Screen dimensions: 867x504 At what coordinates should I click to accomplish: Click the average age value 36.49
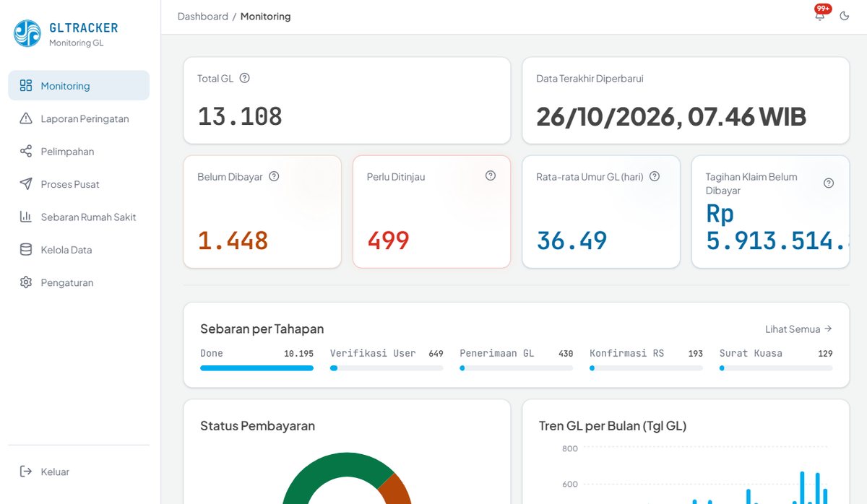[571, 240]
